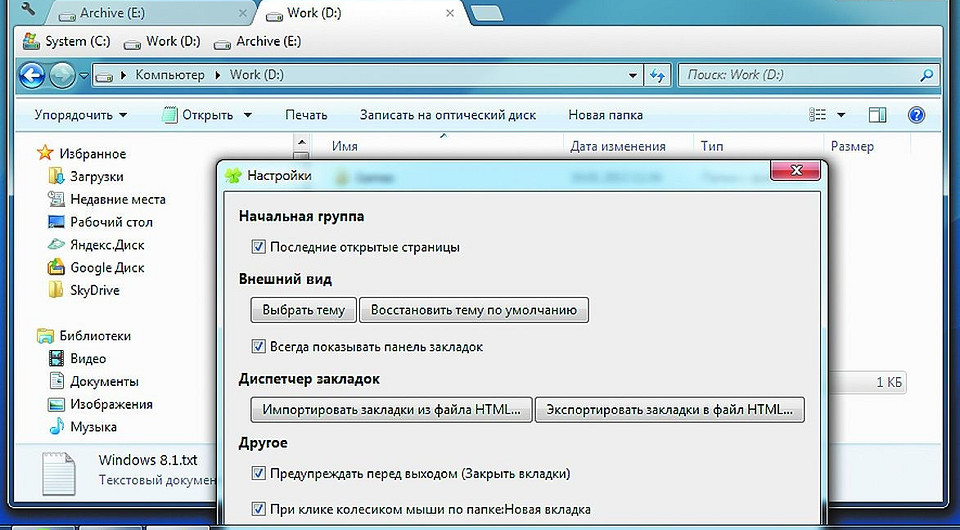Toggle При клике колесиком мыши checkbox
960x530 pixels.
click(258, 509)
